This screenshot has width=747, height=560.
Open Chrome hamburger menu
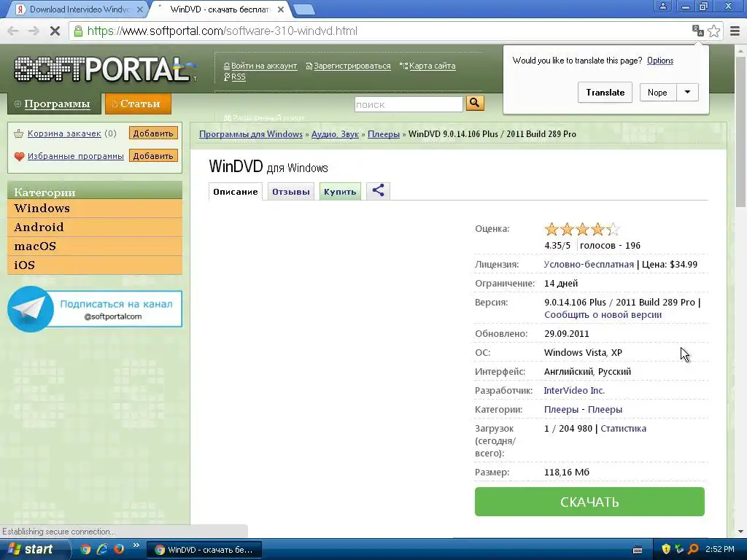735,31
